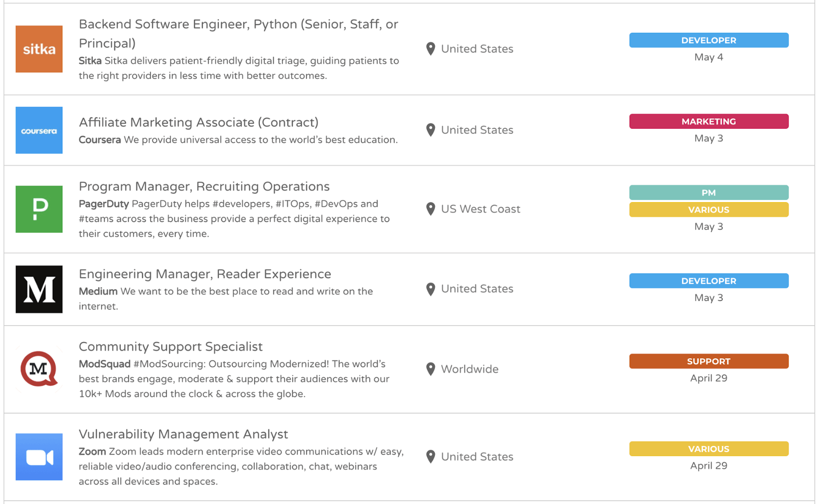Open the Program Manager, Recruiting Operations listing
The image size is (818, 504).
coord(204,186)
